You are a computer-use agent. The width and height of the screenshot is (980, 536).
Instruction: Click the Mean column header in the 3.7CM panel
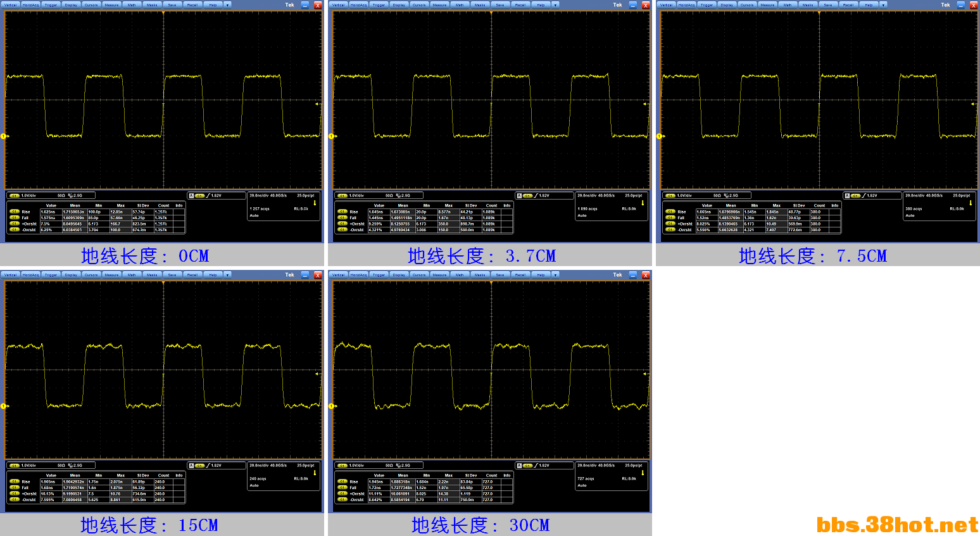pos(403,205)
